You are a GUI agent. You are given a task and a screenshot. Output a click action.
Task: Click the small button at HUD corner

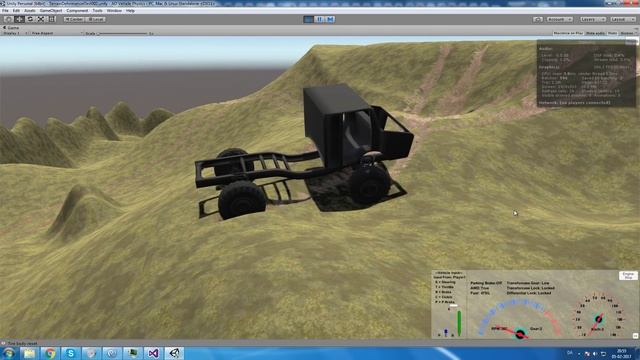635,336
